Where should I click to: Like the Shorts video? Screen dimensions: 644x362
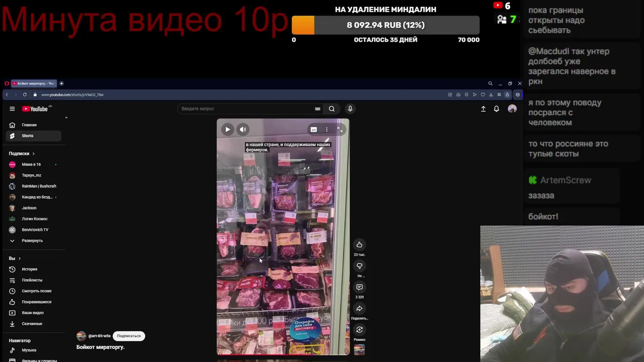(359, 245)
